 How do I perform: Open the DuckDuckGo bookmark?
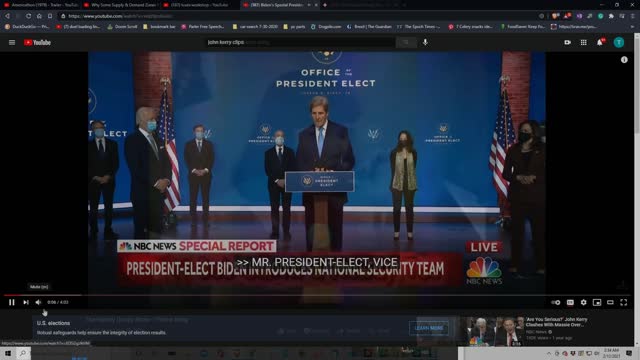click(x=27, y=27)
